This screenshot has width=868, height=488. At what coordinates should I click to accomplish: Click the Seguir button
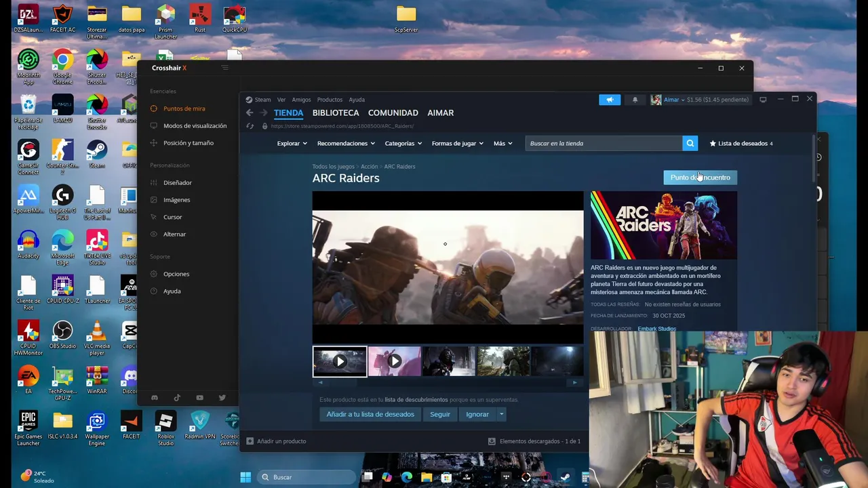440,414
